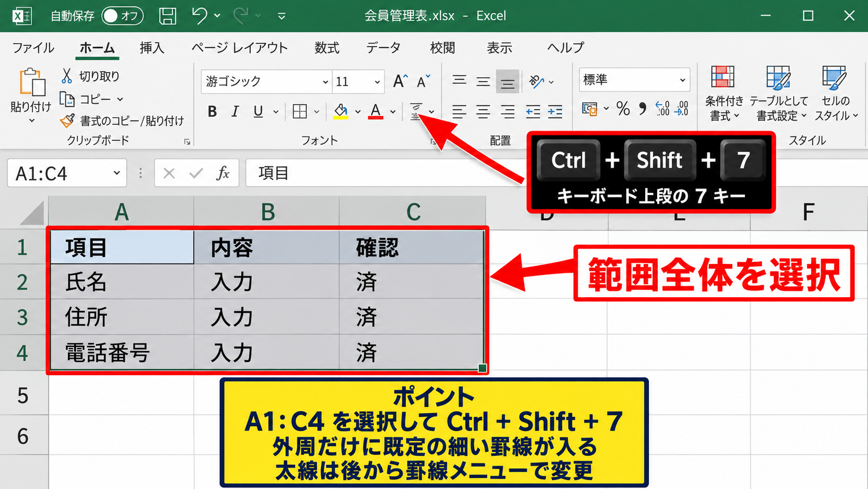868x489 pixels.
Task: Select column F header
Action: [x=808, y=212]
